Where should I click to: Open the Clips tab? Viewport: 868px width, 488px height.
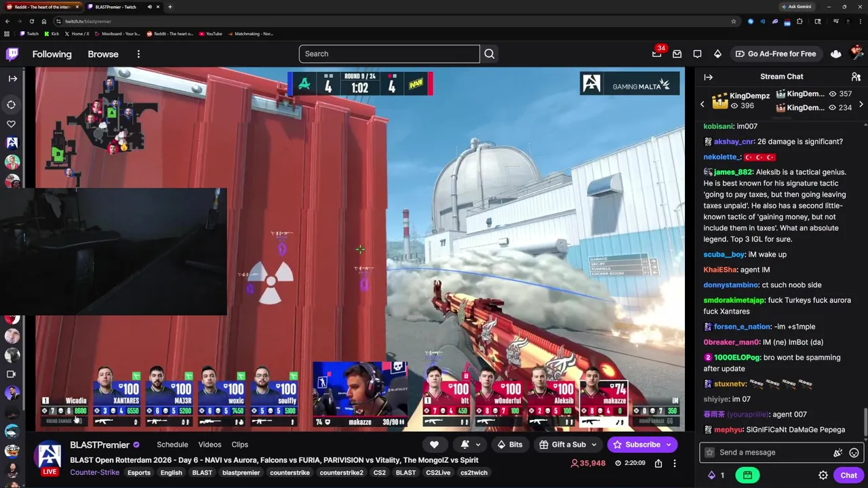pyautogui.click(x=239, y=445)
